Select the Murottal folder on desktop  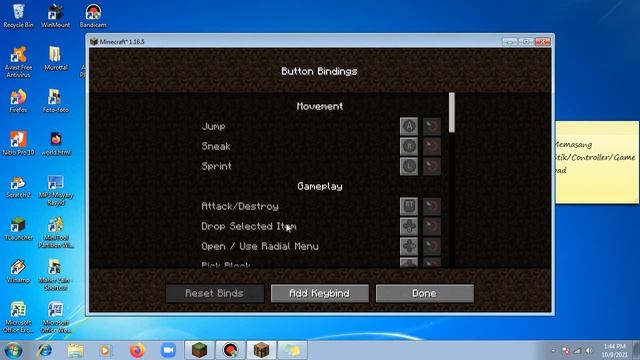[x=56, y=58]
